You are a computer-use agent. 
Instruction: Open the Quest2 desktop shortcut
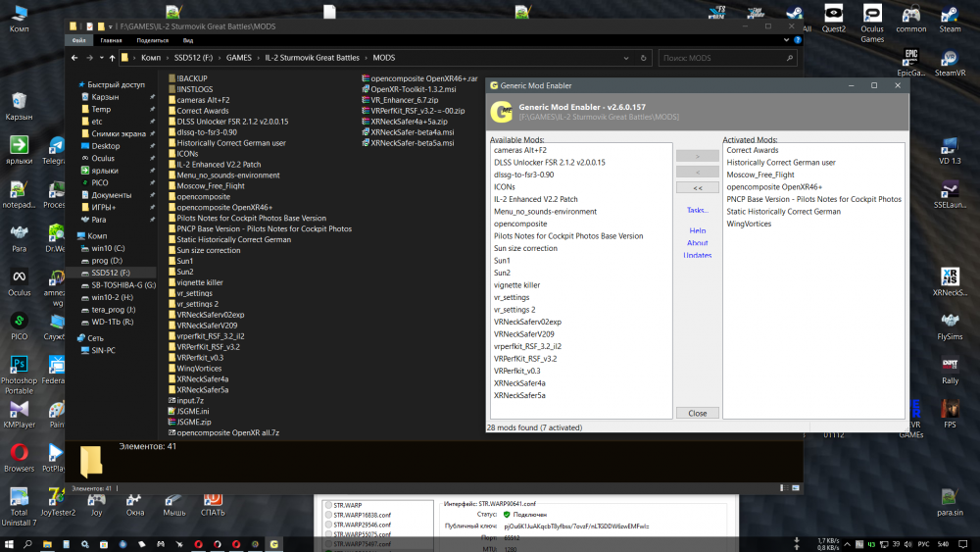click(x=833, y=16)
